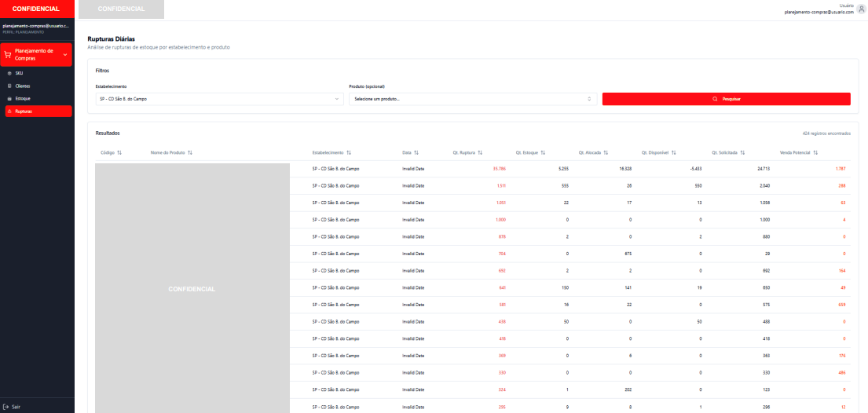Sort by Código column sort icon

coord(119,152)
